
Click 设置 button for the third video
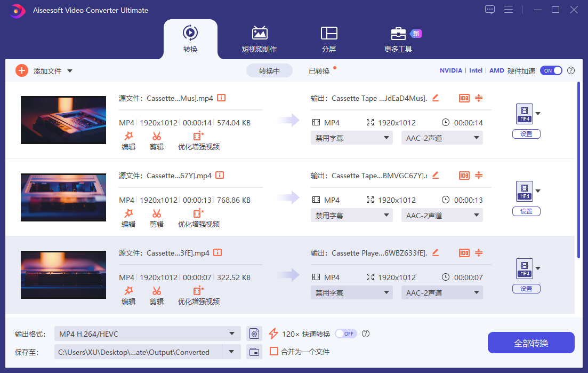point(526,289)
